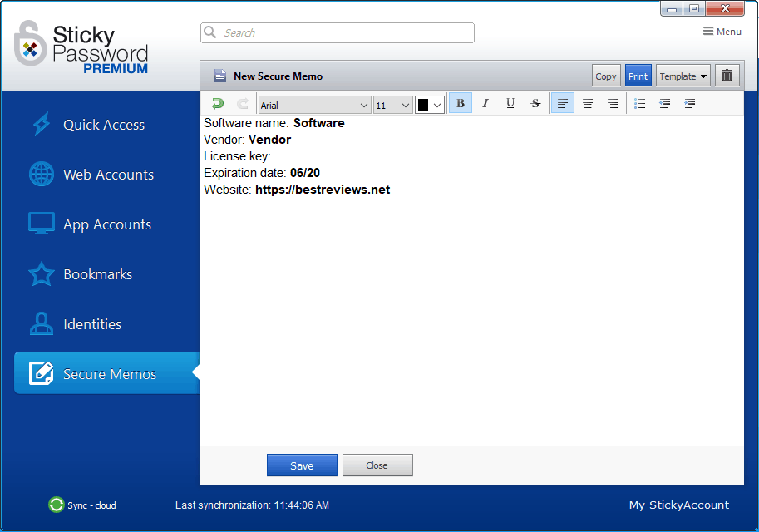Open the Template dropdown

tap(683, 75)
